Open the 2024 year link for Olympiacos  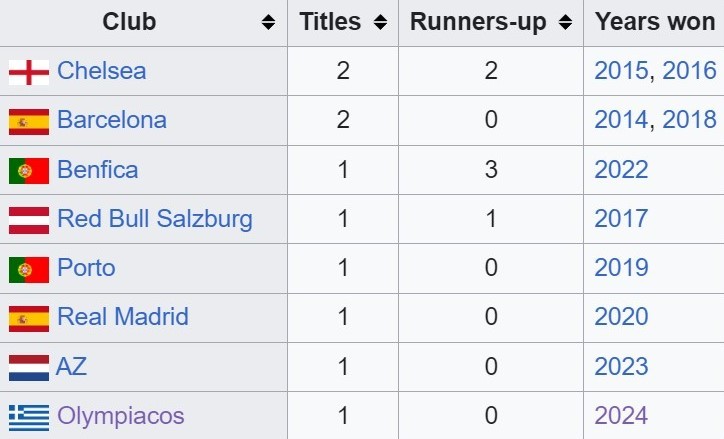(x=621, y=416)
